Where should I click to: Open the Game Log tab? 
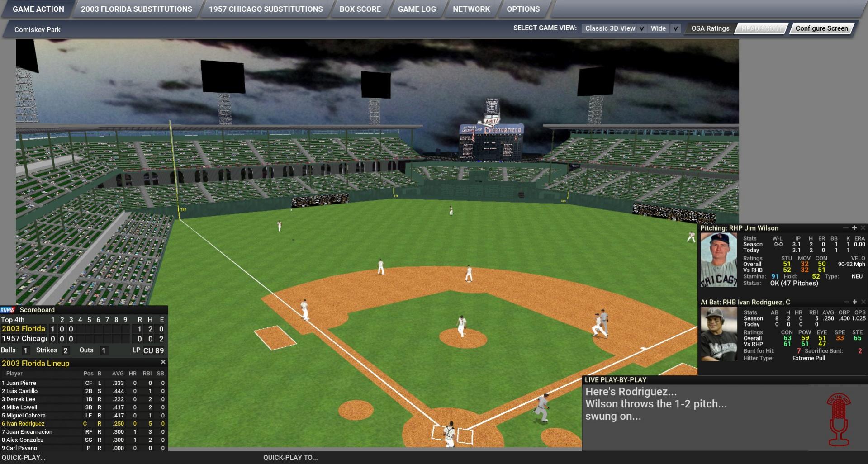tap(417, 9)
